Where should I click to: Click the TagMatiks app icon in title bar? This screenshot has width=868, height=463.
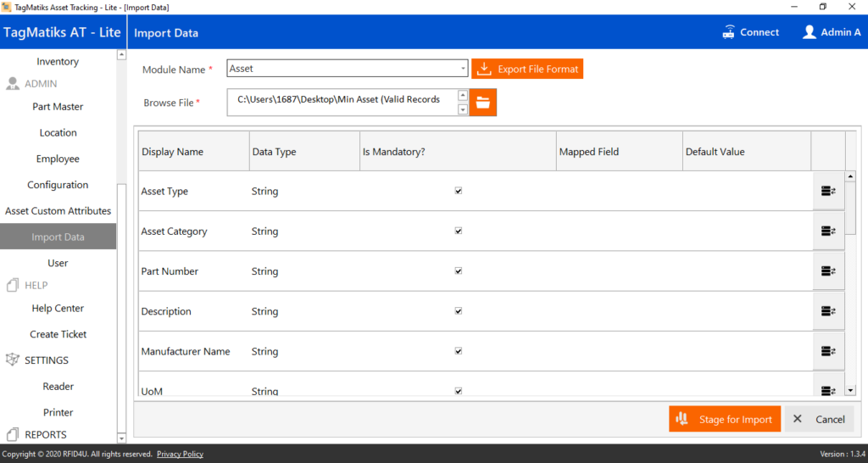(x=6, y=7)
